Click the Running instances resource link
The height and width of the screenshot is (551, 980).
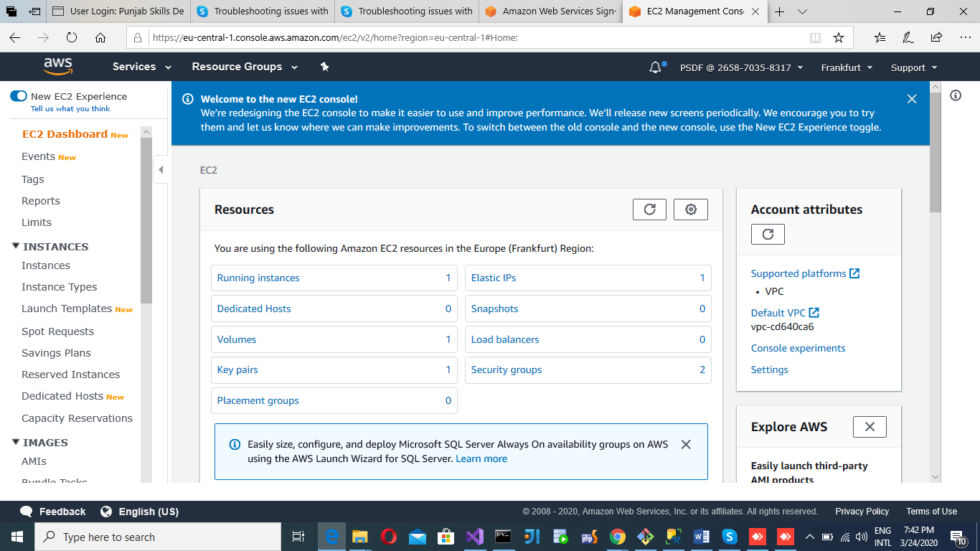[258, 278]
